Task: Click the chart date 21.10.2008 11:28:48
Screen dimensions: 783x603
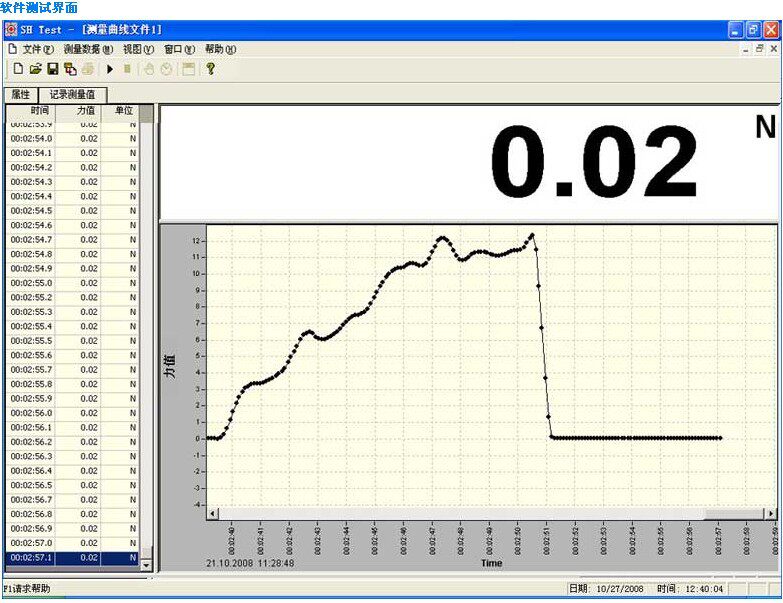Action: 250,563
